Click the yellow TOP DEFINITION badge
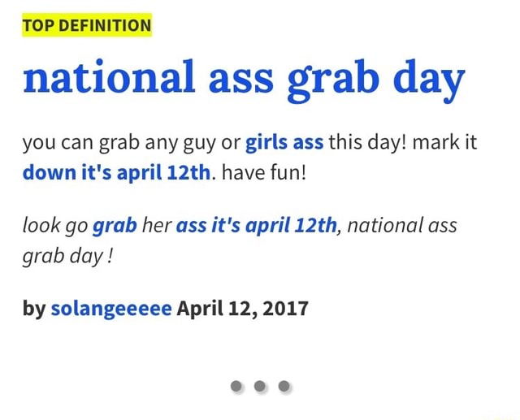The width and height of the screenshot is (520, 420). pyautogui.click(x=87, y=25)
